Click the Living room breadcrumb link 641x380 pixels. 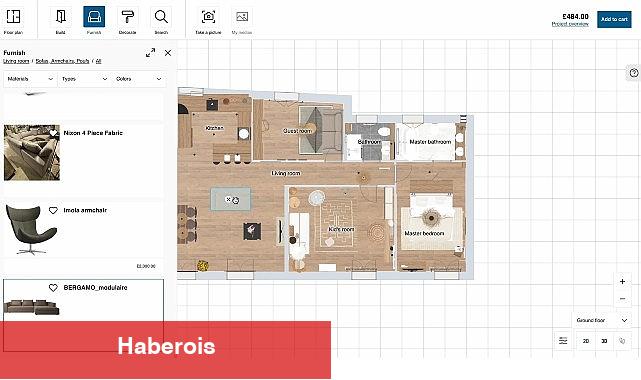(x=16, y=61)
